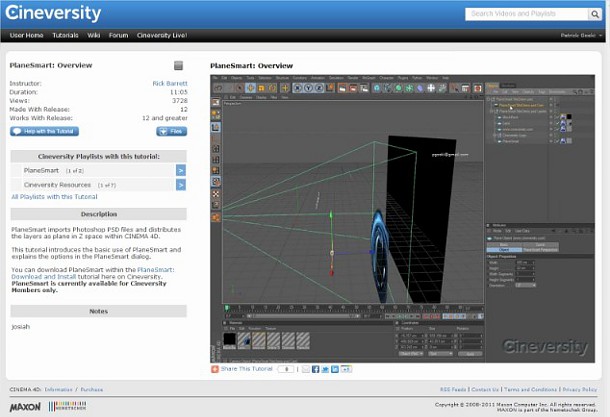610x417 pixels.
Task: Select the Live Selection cursor tool
Action: pyautogui.click(x=240, y=88)
